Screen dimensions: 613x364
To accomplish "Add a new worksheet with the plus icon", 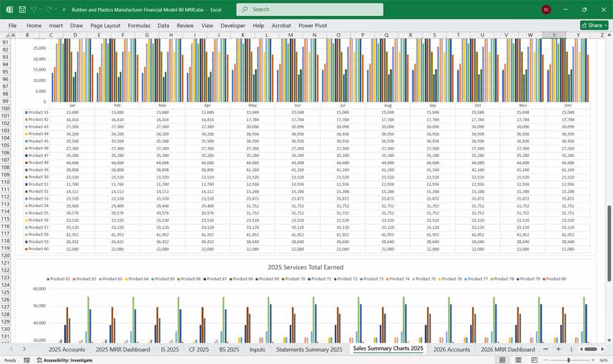I will [x=558, y=349].
